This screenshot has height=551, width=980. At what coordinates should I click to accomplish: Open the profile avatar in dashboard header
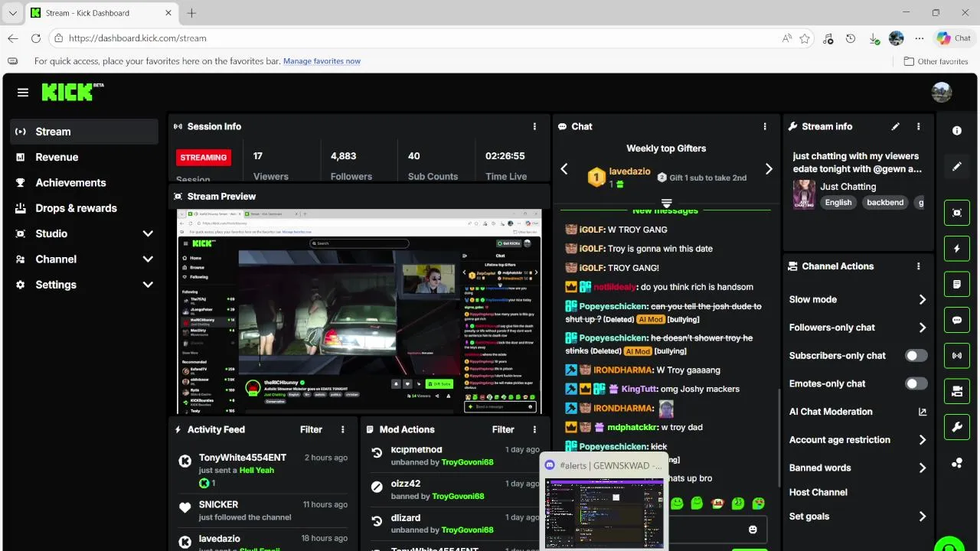pyautogui.click(x=942, y=93)
